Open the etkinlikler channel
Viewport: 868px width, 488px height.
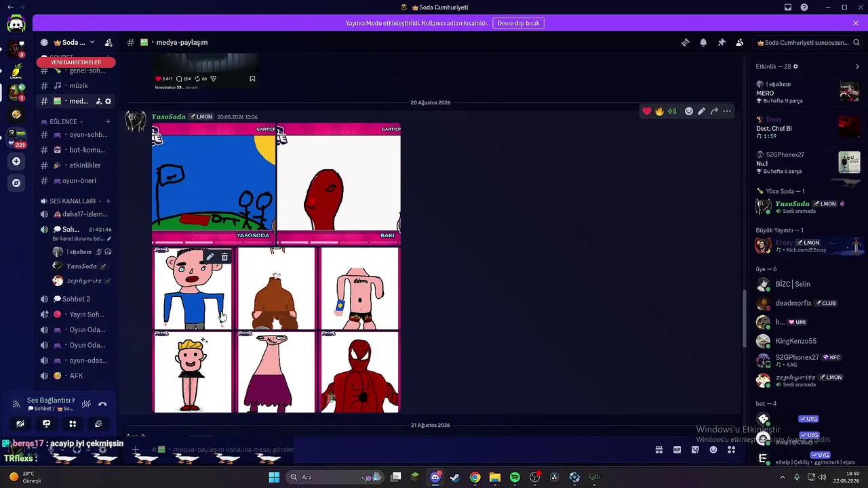[76, 165]
